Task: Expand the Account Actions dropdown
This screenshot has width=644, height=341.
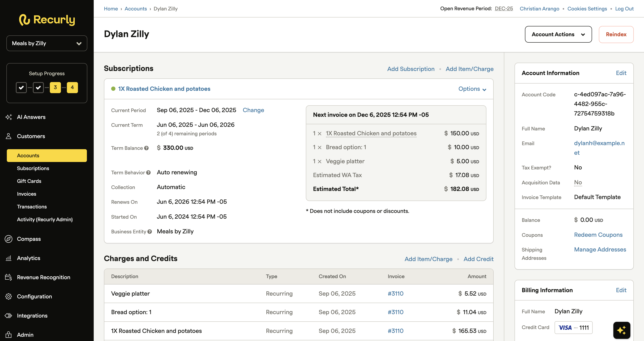Action: [x=558, y=34]
